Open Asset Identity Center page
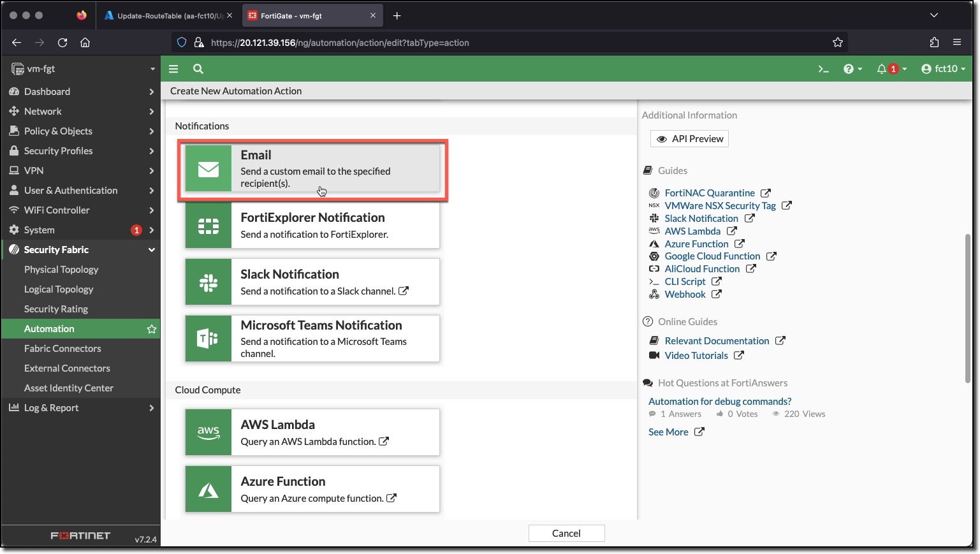This screenshot has width=980, height=554. (x=69, y=388)
